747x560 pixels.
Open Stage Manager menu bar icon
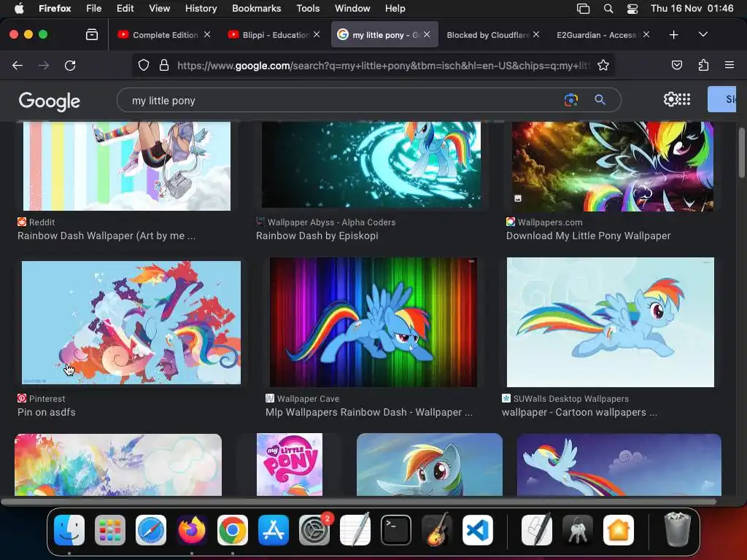[583, 8]
